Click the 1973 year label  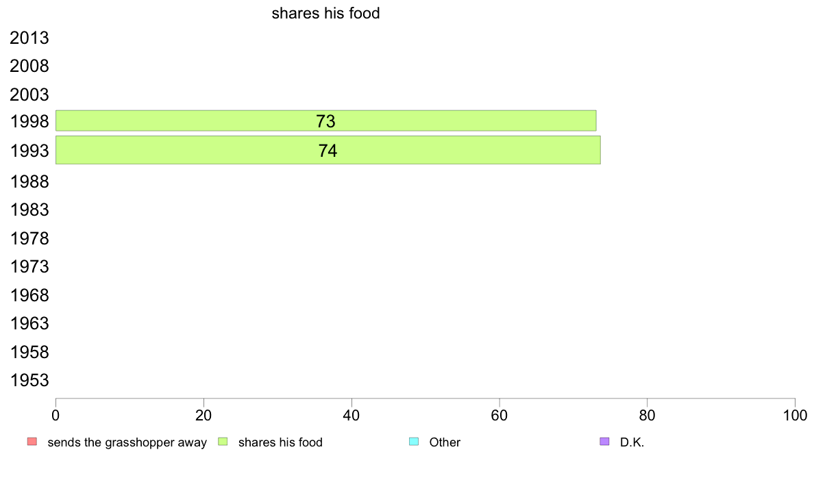coord(29,266)
